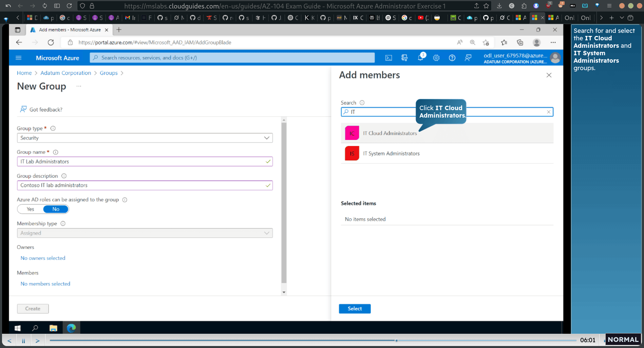Open a new tab in inner Edge
The image size is (644, 348).
(x=119, y=30)
